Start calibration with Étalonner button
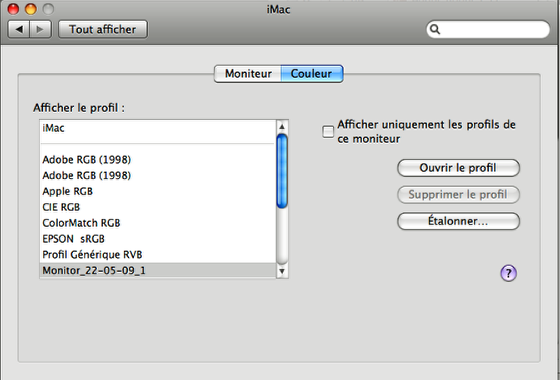Screen dimensions: 560x380 pos(458,221)
